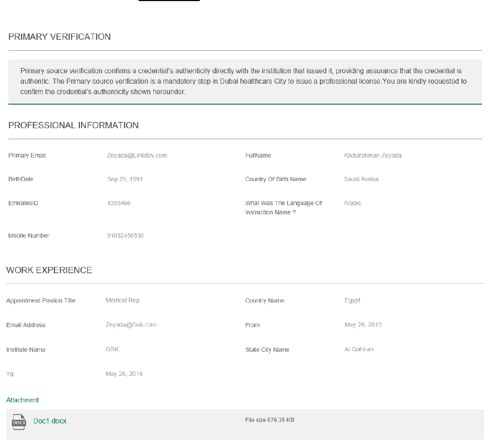Viewport: 490px width, 448px height.
Task: Select the mobile number 01032456530
Action: click(125, 236)
